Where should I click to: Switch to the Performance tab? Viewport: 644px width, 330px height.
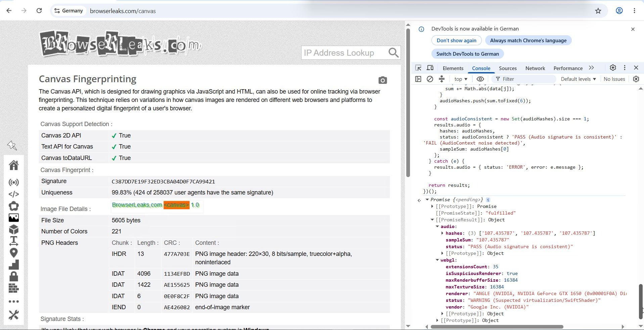click(568, 68)
